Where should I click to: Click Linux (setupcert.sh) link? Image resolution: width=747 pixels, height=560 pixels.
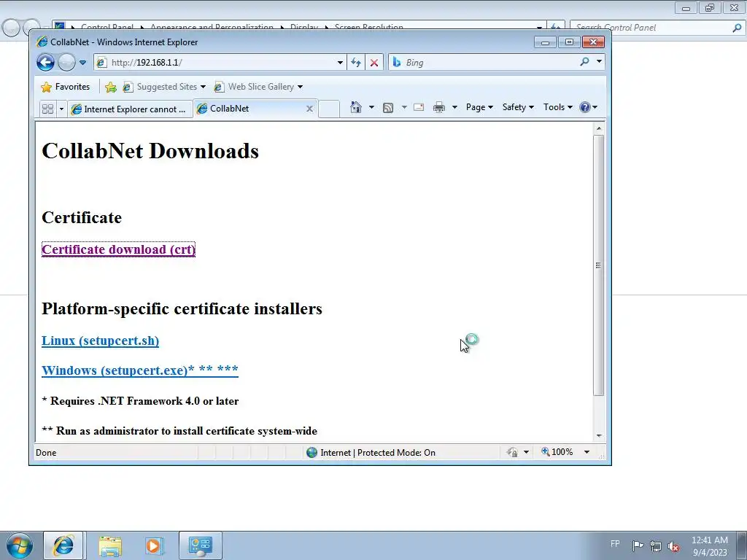[x=101, y=341]
